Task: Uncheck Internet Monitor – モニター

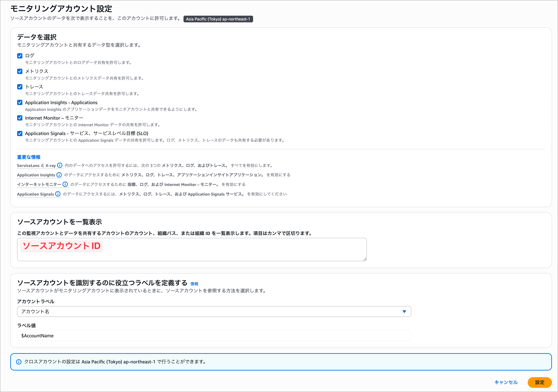Action: pyautogui.click(x=19, y=118)
